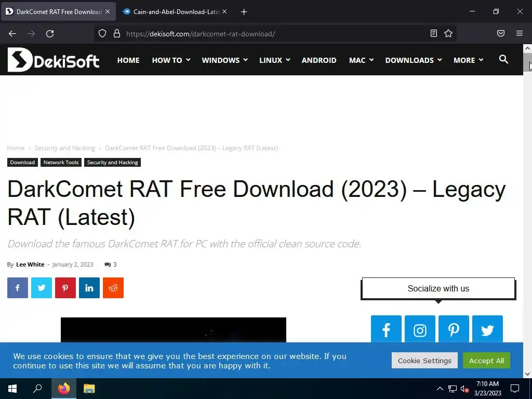
Task: Share the article on Twitter
Action: (x=42, y=288)
